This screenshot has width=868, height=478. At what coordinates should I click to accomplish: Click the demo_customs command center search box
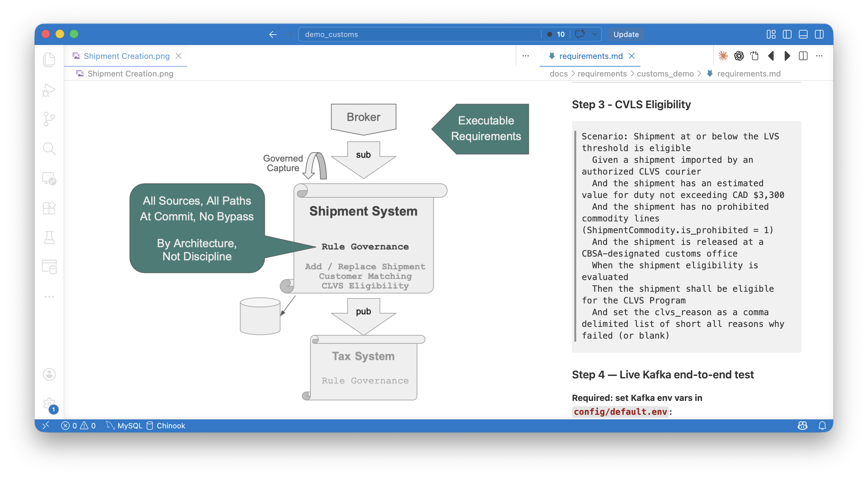point(419,34)
